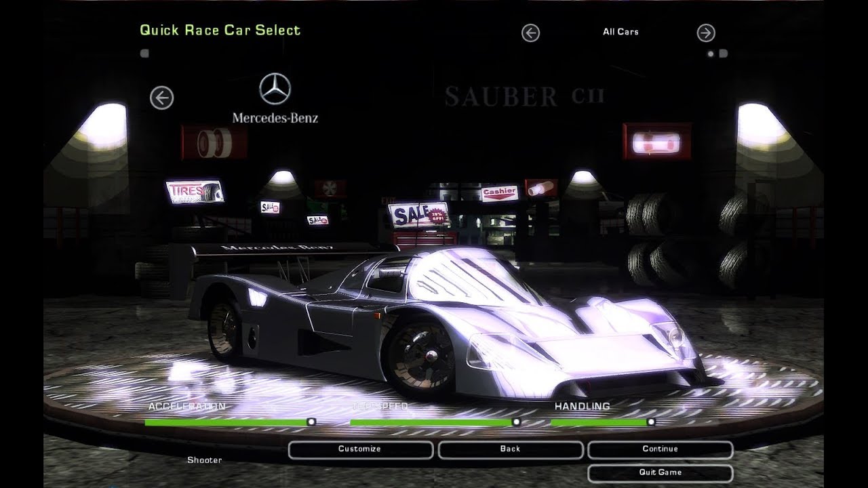Click the All Cars category label
The image size is (868, 488).
click(620, 32)
